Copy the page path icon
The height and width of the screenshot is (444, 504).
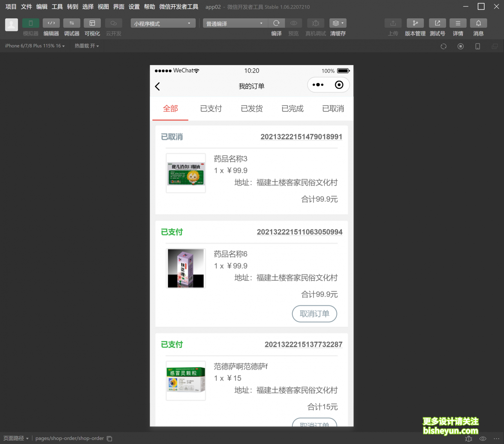109,439
